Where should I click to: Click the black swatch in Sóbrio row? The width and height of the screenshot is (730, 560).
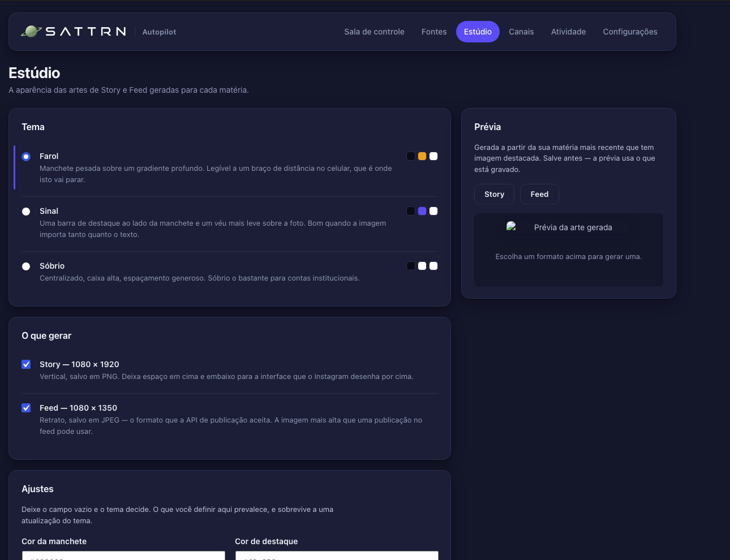point(411,266)
